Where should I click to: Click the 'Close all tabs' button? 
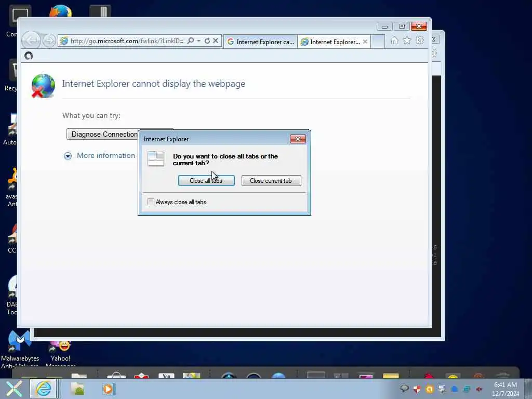[206, 180]
